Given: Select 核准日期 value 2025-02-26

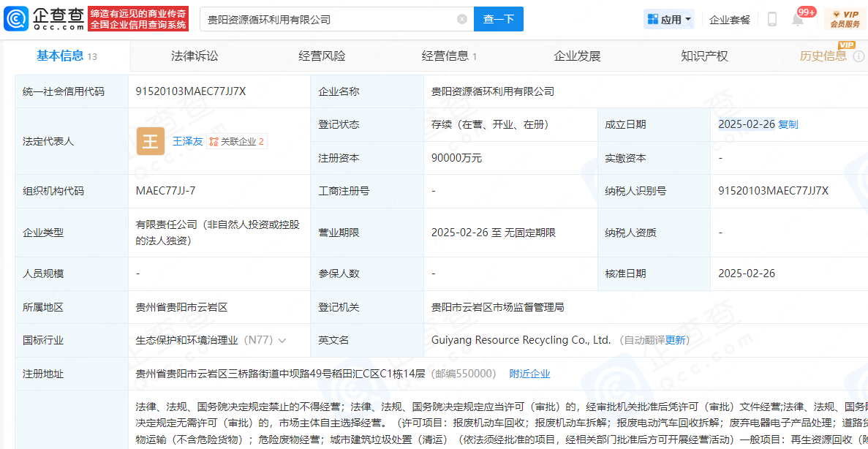Looking at the screenshot, I should [x=746, y=273].
